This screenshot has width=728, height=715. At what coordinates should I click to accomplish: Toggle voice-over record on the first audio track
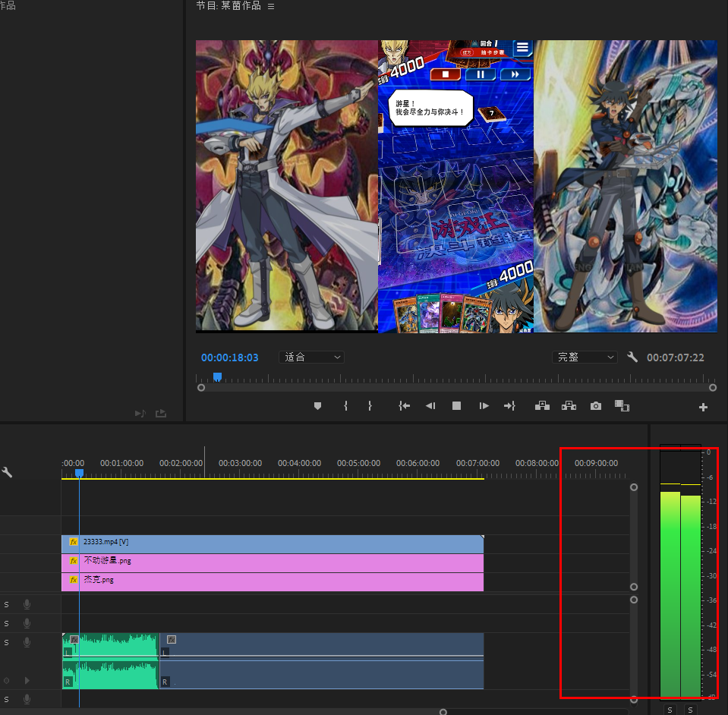pyautogui.click(x=27, y=604)
